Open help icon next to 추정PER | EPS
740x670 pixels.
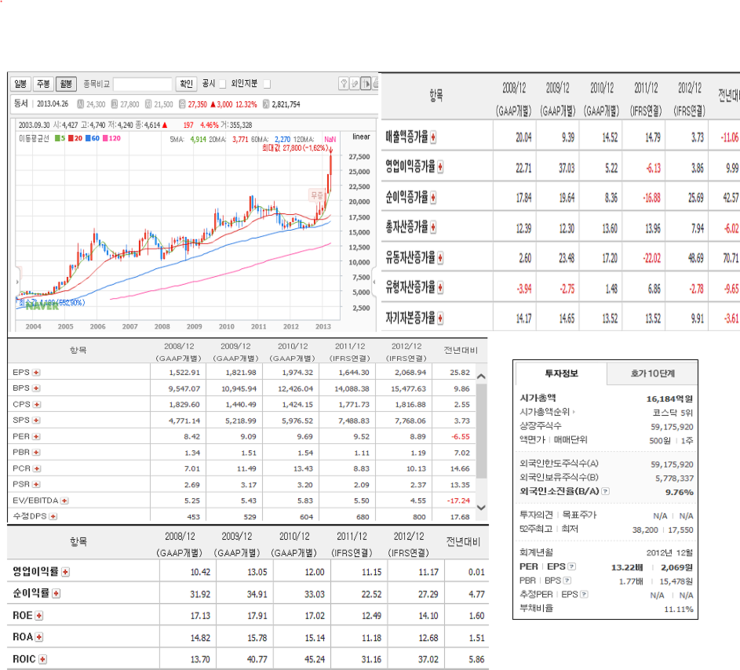click(585, 595)
